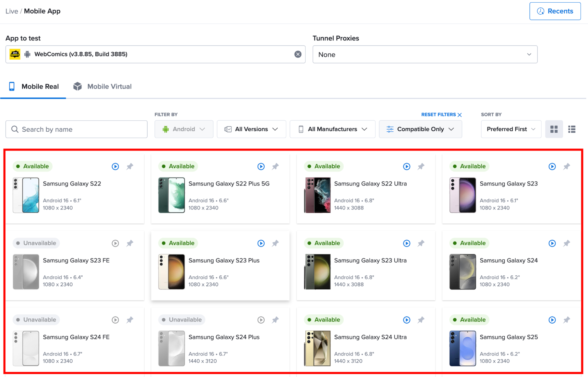Pin the Samsung Galaxy S24 device

click(567, 243)
